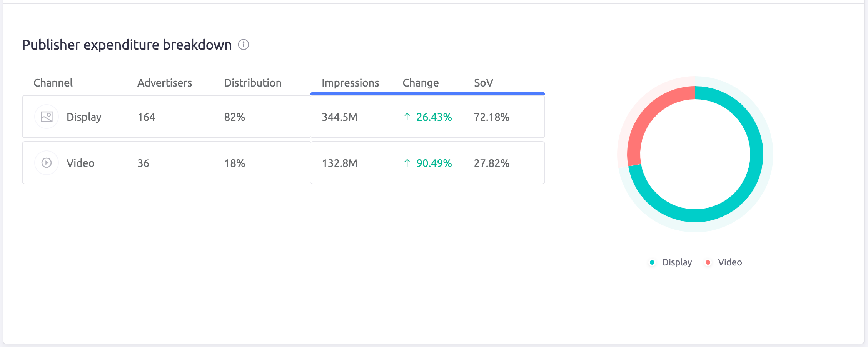Image resolution: width=868 pixels, height=347 pixels.
Task: Click the green up arrow next to 26.43%
Action: 407,117
